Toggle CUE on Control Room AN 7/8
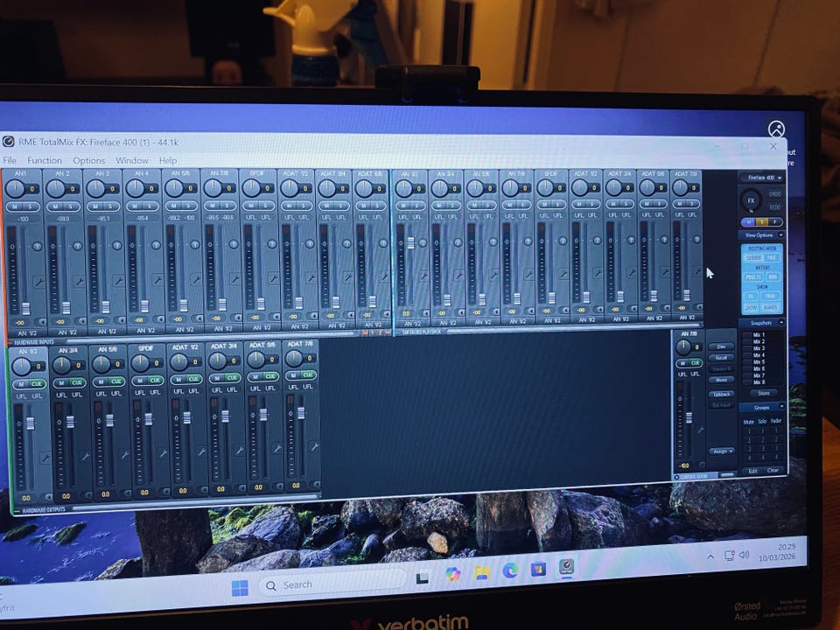 pos(695,363)
